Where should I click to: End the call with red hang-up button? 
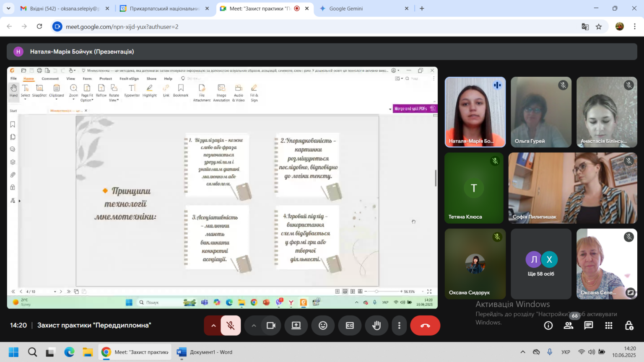(425, 326)
